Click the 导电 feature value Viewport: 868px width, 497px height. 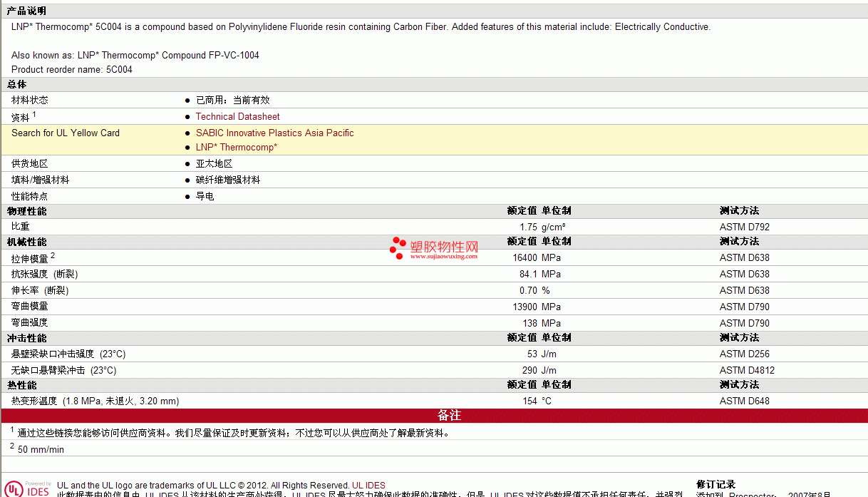205,196
